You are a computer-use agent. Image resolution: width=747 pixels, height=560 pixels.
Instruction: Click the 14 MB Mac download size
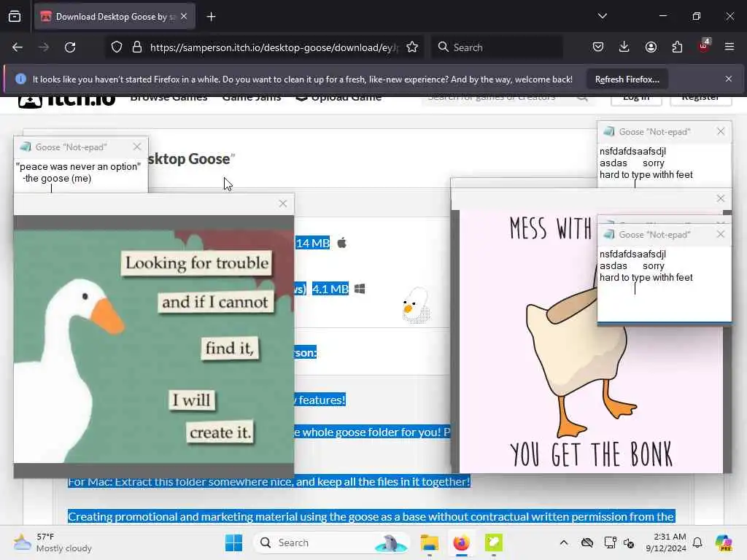pyautogui.click(x=312, y=244)
